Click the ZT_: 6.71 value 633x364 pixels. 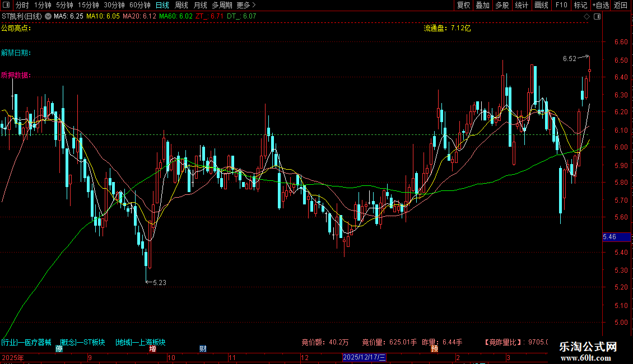coord(210,16)
